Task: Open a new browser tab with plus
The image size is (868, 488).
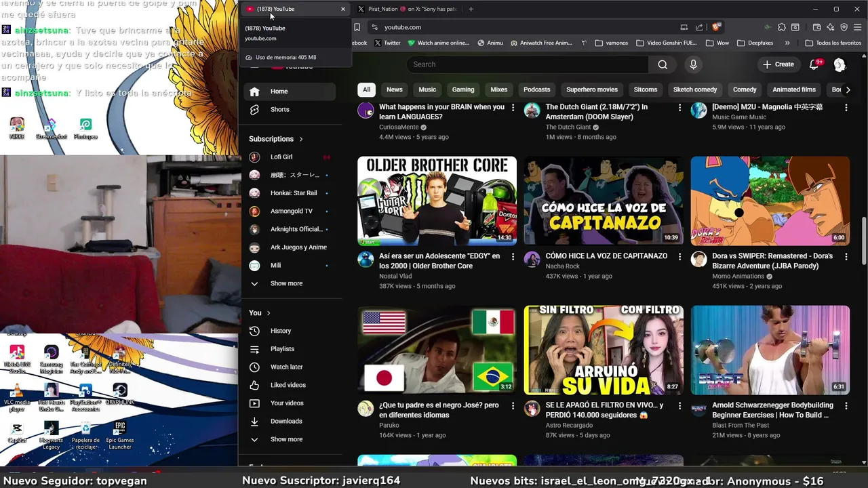Action: tap(471, 9)
